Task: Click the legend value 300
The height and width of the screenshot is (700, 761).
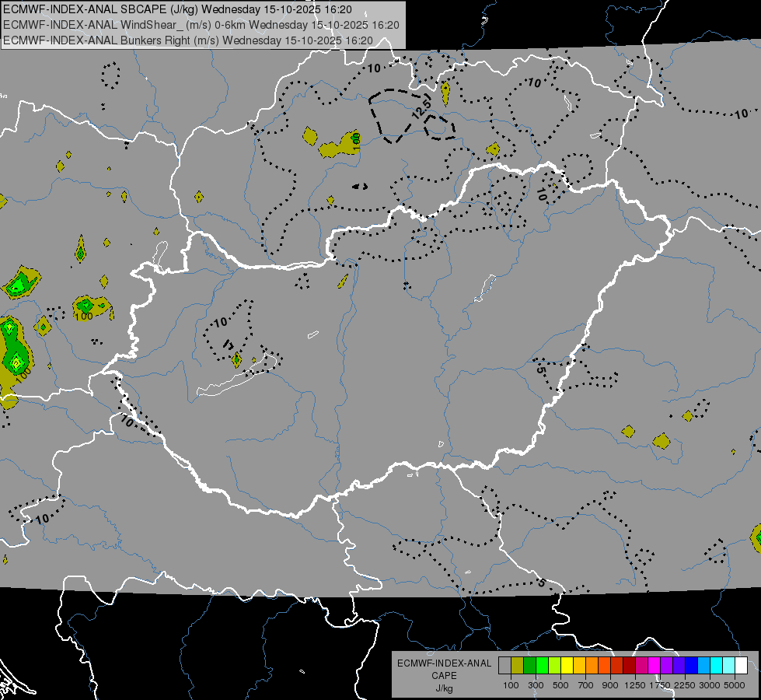Action: click(x=536, y=685)
